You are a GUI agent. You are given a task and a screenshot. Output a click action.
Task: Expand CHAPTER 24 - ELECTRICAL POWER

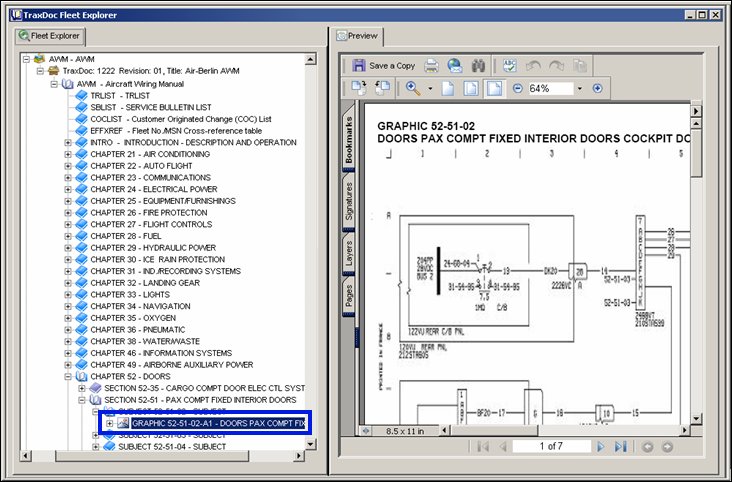[x=68, y=190]
